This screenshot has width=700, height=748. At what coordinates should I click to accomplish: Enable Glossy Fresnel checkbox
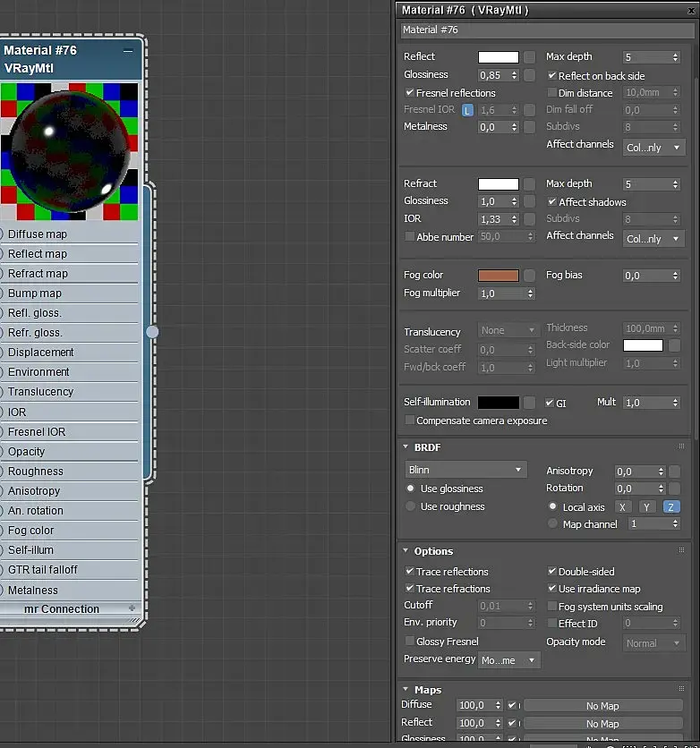pyautogui.click(x=409, y=641)
